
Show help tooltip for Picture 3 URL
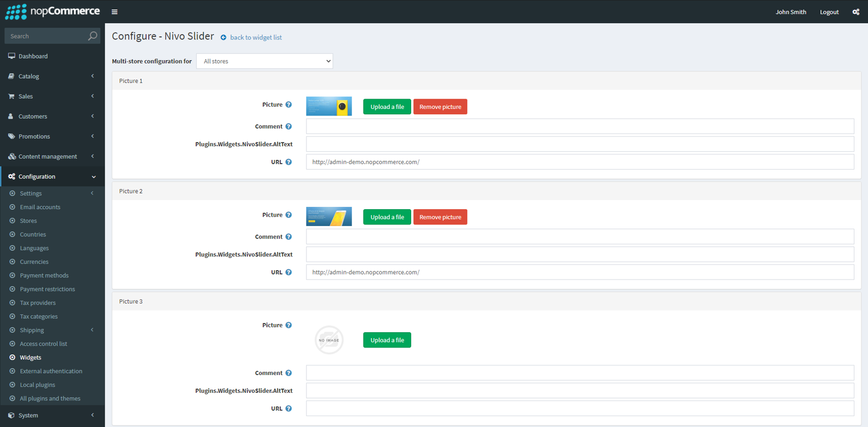pos(289,409)
